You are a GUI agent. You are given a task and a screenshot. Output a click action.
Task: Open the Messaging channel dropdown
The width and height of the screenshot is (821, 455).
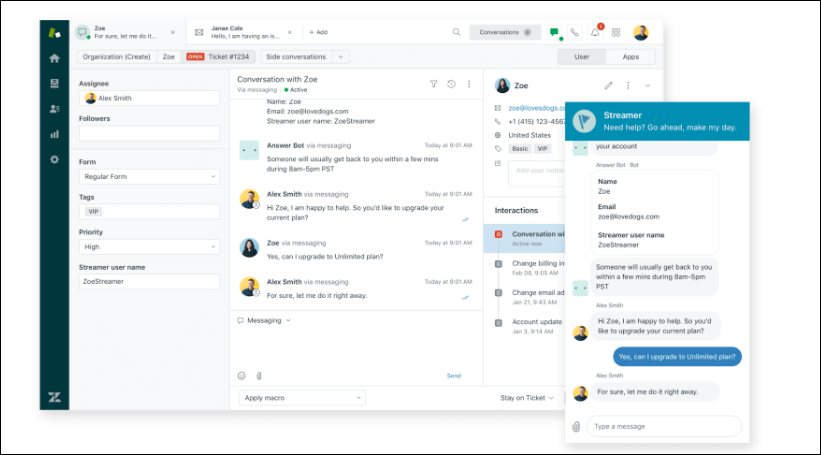(x=264, y=320)
